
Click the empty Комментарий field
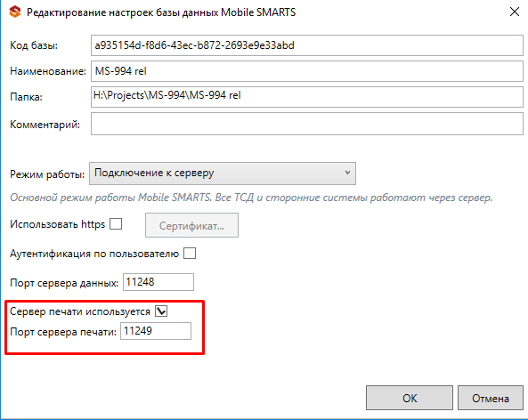(x=307, y=124)
